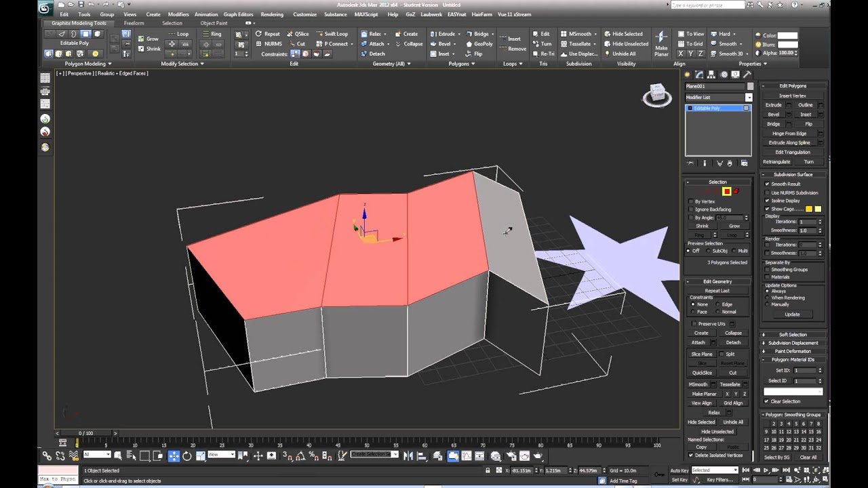
Task: Collapse the Edit Polygons rollout
Action: (x=793, y=86)
